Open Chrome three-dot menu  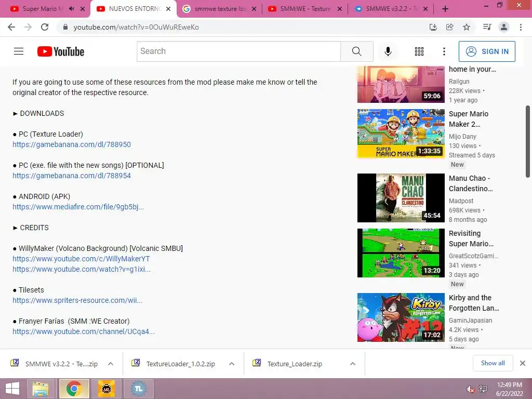521,27
